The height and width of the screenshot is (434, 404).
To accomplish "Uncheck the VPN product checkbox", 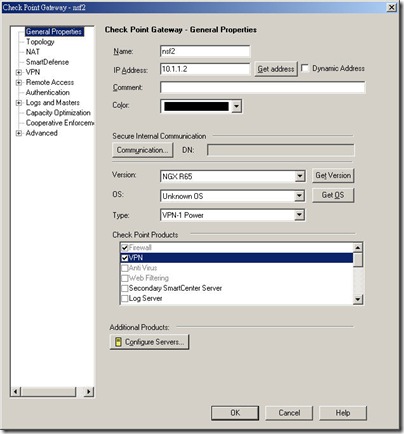I will pos(125,258).
